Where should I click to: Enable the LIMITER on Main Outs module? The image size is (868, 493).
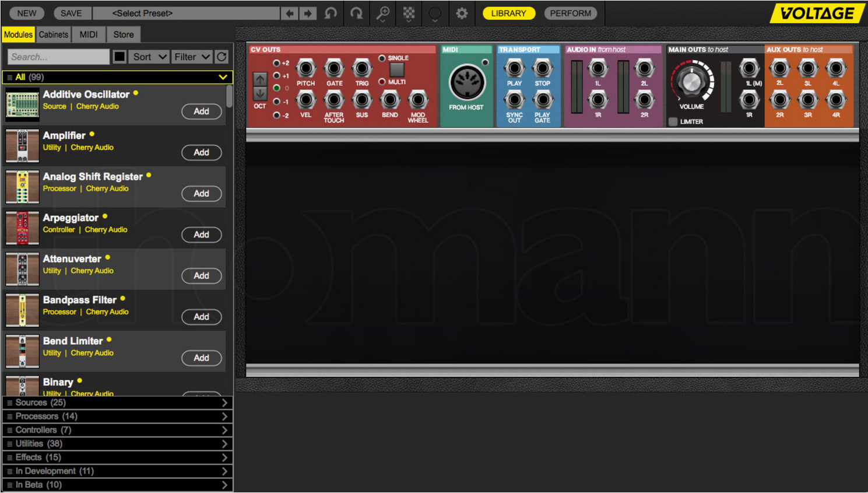click(673, 120)
